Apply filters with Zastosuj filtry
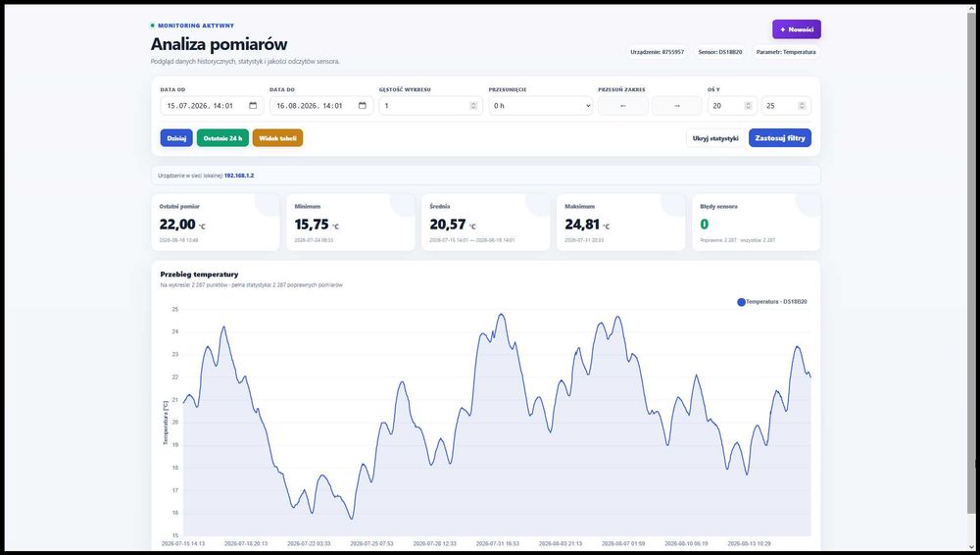Screen dimensions: 980x555 780,138
